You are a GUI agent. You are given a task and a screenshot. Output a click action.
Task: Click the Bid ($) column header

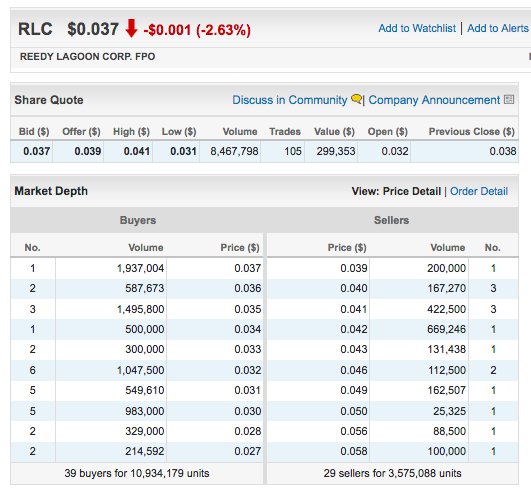coord(34,131)
